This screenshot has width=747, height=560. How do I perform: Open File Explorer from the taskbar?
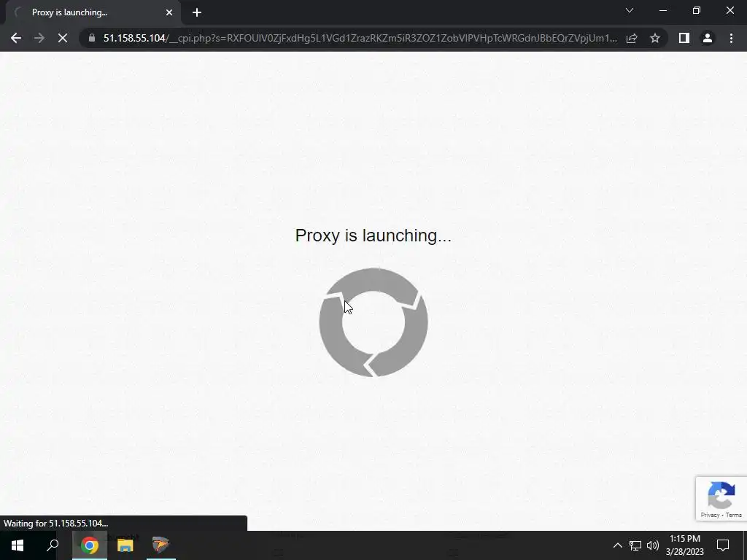(x=125, y=545)
